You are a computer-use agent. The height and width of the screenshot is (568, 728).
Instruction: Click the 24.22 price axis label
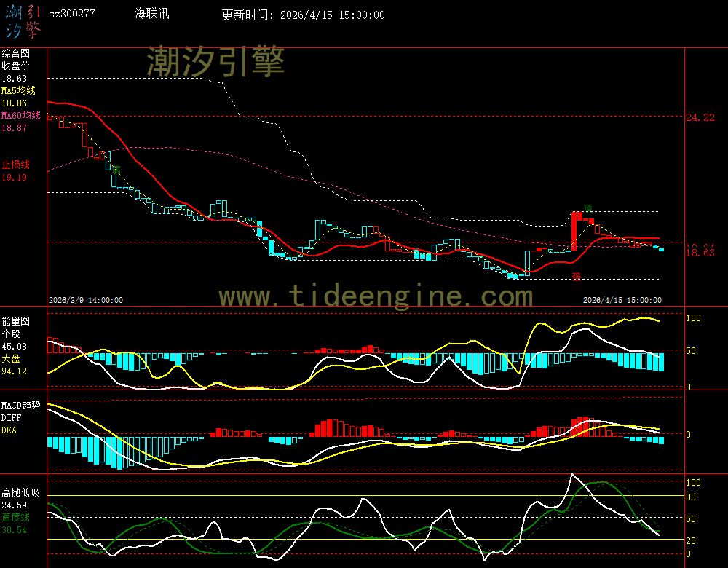pyautogui.click(x=700, y=117)
